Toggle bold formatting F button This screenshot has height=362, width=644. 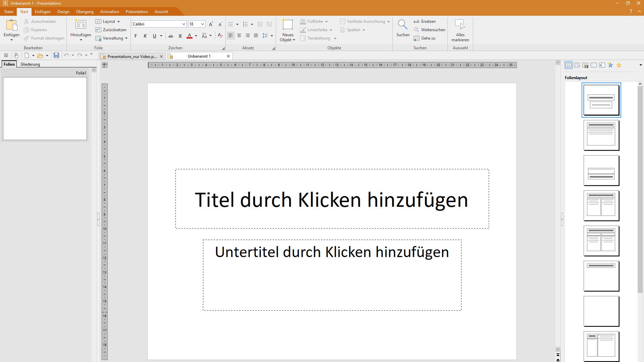tap(136, 36)
